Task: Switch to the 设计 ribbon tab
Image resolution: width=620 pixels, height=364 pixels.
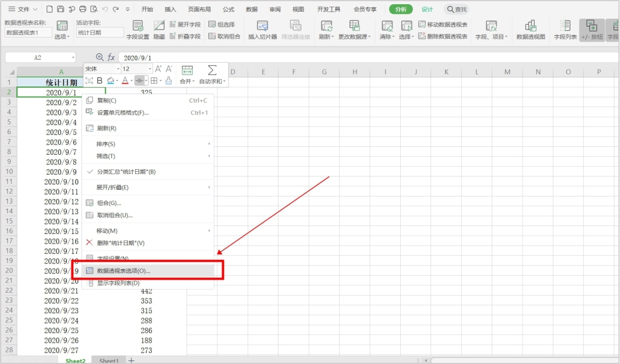Action: click(x=427, y=9)
